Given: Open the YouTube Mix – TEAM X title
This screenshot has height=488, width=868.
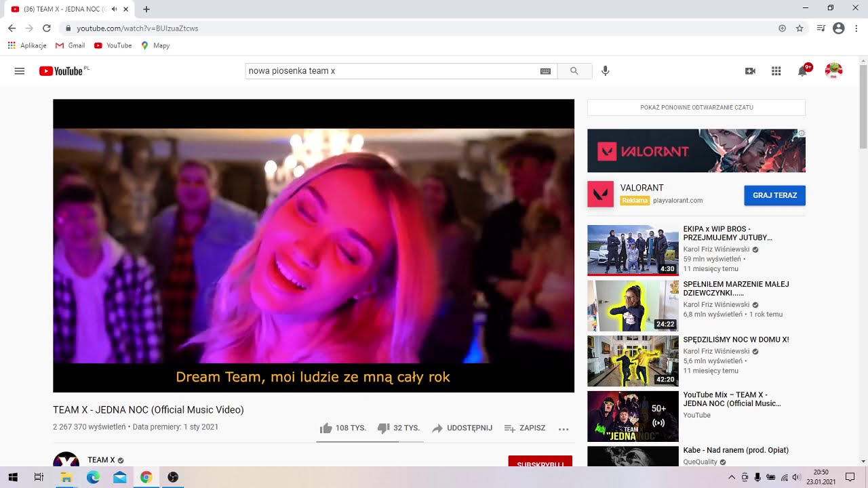Looking at the screenshot, I should (x=732, y=399).
